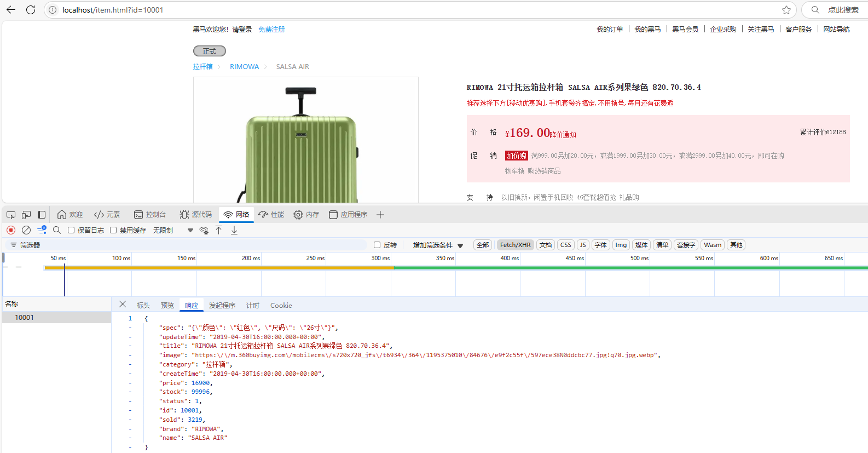Toggle the JS request filter
Image resolution: width=868 pixels, height=453 pixels.
coord(583,245)
